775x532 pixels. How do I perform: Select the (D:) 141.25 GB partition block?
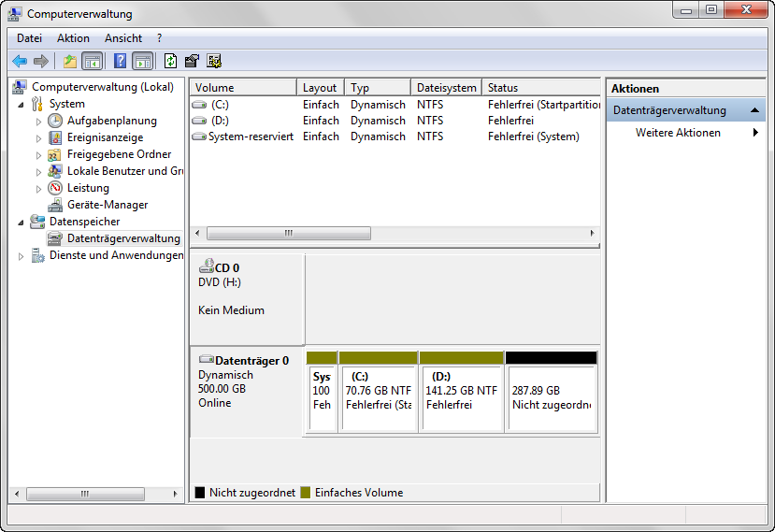click(462, 392)
